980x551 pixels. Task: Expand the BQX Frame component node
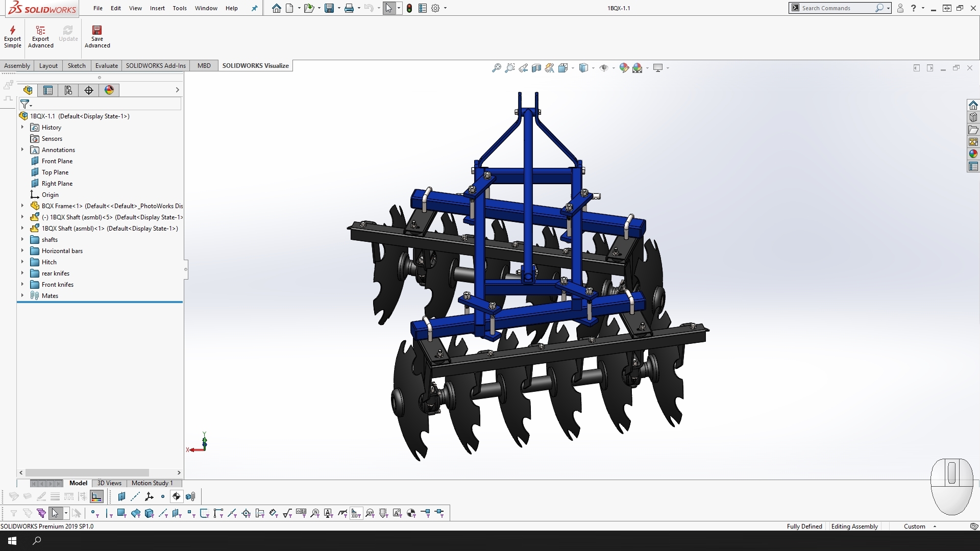point(22,206)
